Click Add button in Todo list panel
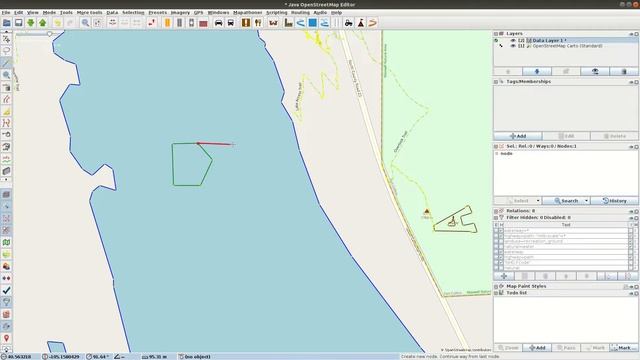640x360 pixels. [x=537, y=348]
